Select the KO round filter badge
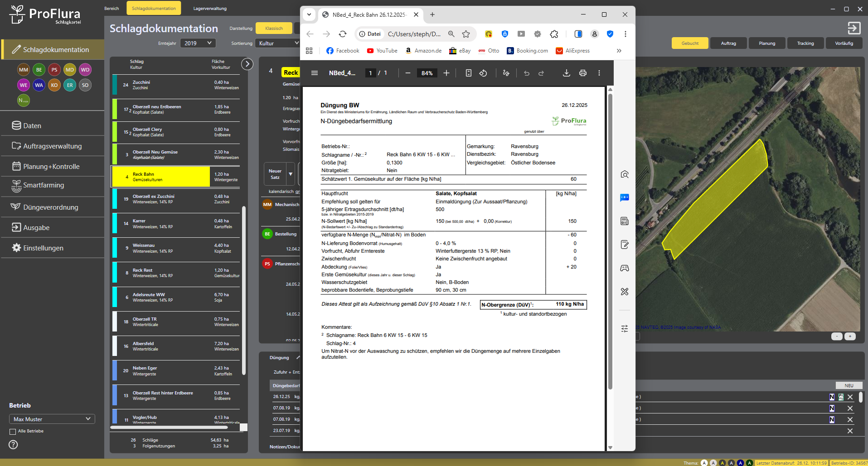868x466 pixels. [x=54, y=85]
